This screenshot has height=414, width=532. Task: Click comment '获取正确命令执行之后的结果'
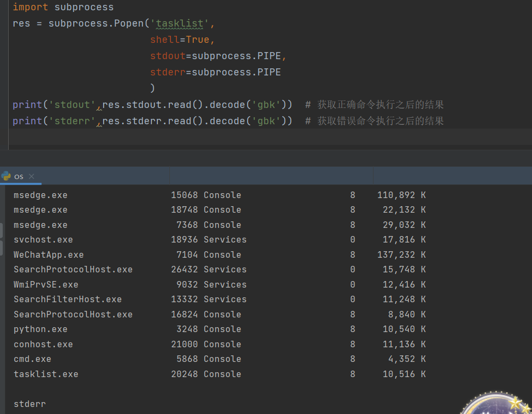coord(381,105)
